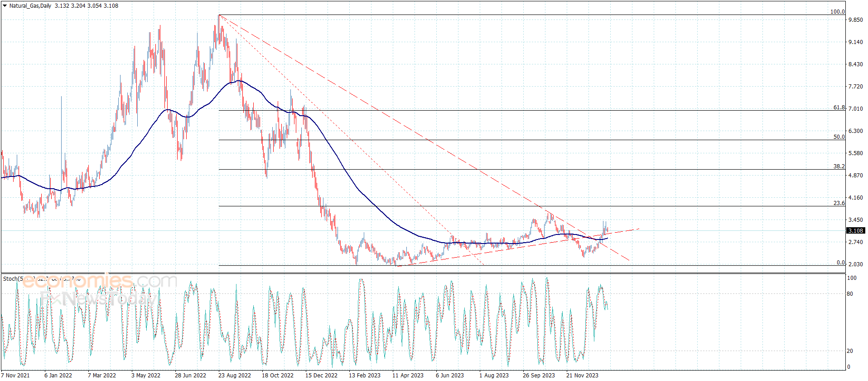
Task: Click the 80 level on stochastic scale
Action: 850,294
